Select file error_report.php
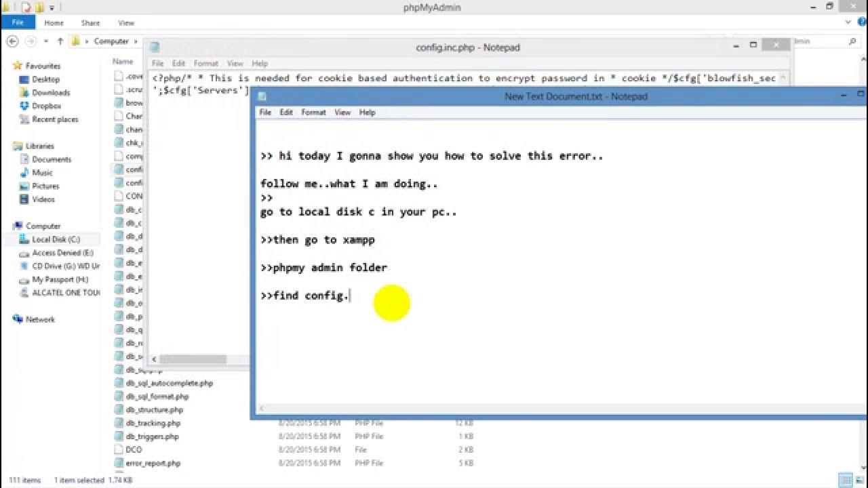The height and width of the screenshot is (488, 868). (153, 463)
